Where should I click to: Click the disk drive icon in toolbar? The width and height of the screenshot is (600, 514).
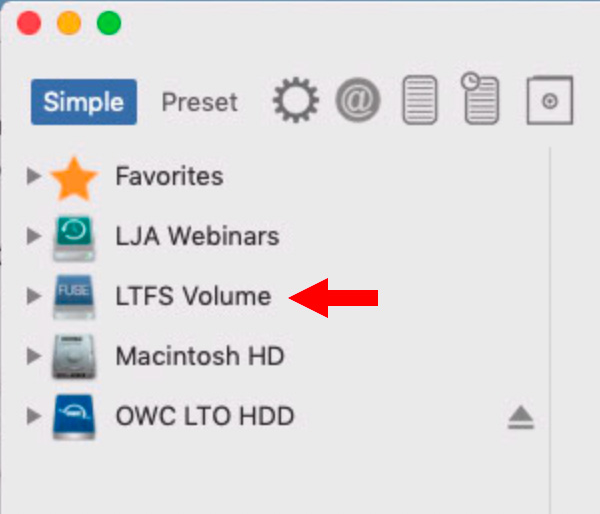(x=550, y=100)
